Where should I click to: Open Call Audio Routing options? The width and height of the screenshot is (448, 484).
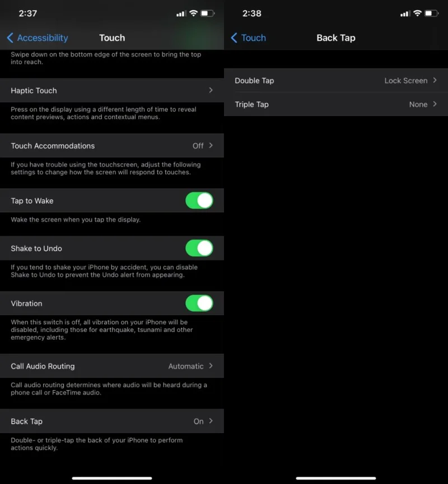112,366
